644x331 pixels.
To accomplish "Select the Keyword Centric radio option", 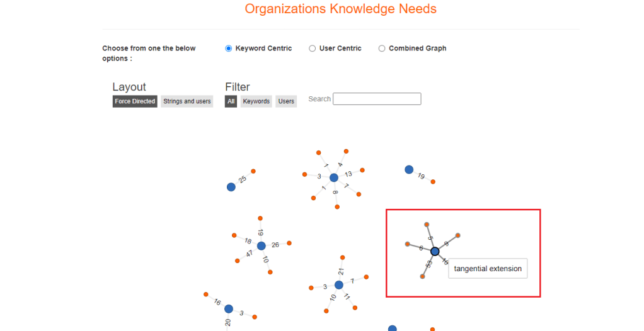I will [229, 48].
